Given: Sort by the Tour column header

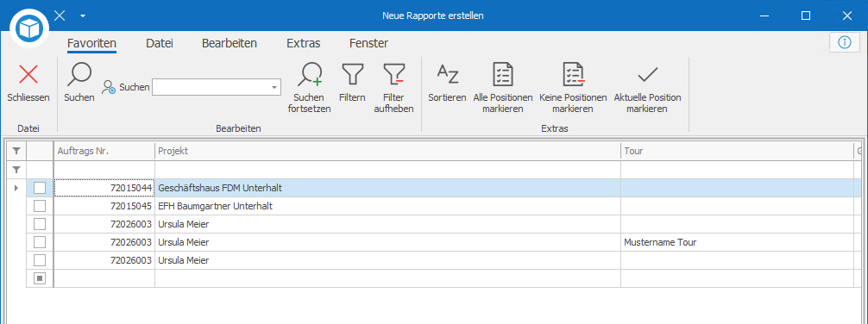Looking at the screenshot, I should click(737, 151).
